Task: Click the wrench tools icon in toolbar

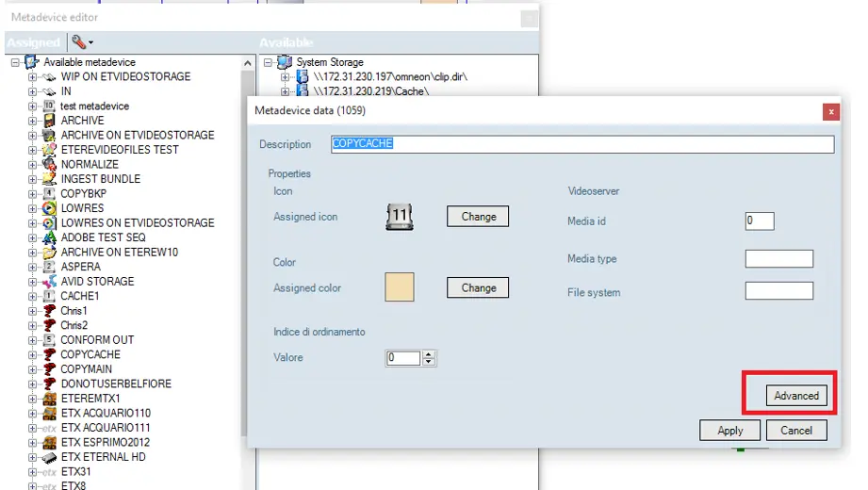Action: 77,42
